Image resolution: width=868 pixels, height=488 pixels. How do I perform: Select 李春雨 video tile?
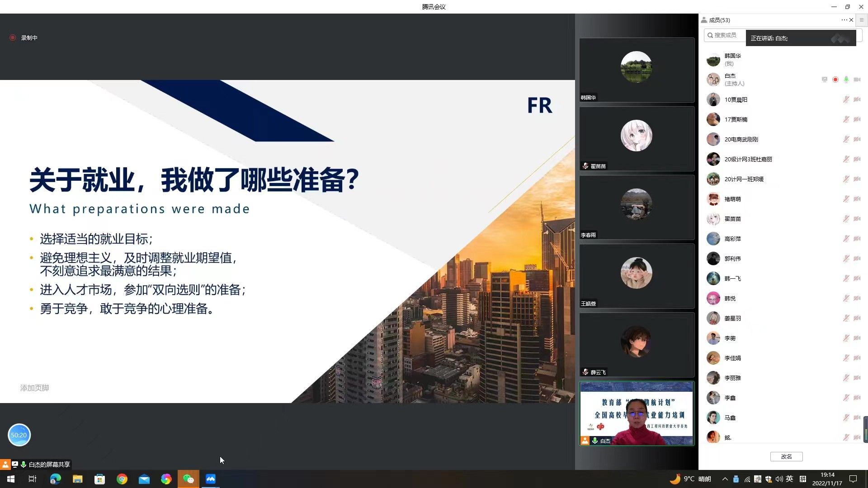[637, 207]
